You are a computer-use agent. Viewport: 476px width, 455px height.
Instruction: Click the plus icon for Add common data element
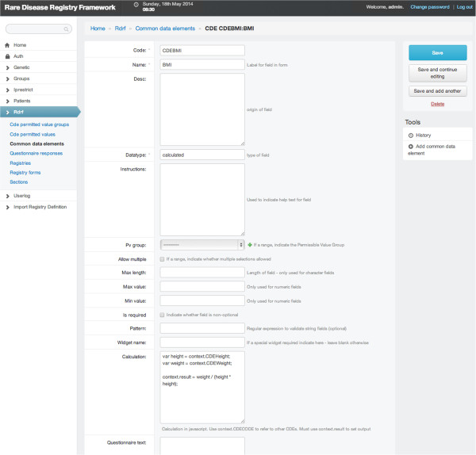(x=411, y=147)
